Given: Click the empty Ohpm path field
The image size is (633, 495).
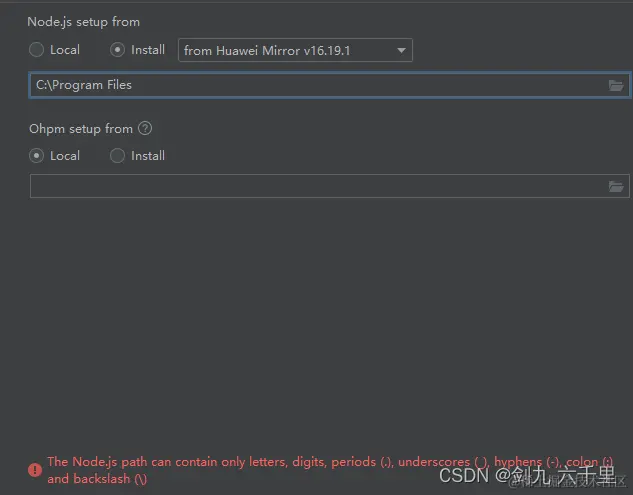Looking at the screenshot, I should pyautogui.click(x=329, y=186).
